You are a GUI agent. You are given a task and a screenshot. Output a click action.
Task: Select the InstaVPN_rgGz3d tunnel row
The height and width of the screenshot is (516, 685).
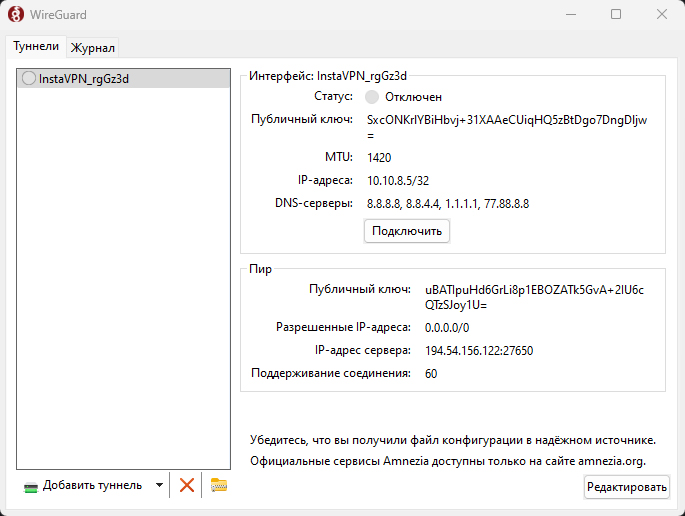tap(124, 79)
